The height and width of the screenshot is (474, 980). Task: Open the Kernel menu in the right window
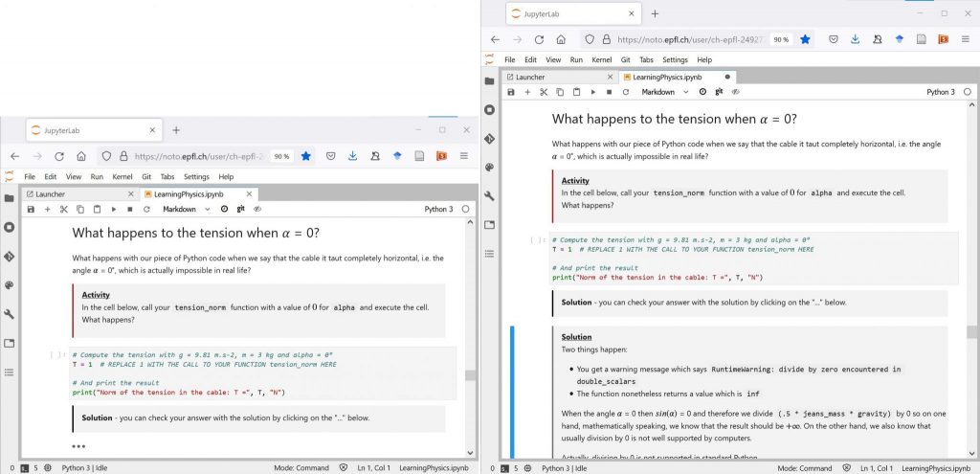[x=602, y=60]
